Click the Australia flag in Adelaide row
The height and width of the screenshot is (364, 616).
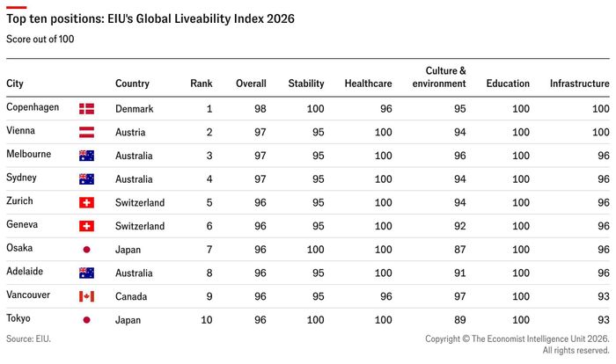86,273
